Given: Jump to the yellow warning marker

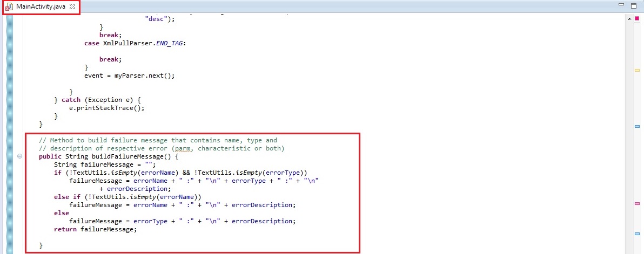Looking at the screenshot, I should tap(637, 71).
